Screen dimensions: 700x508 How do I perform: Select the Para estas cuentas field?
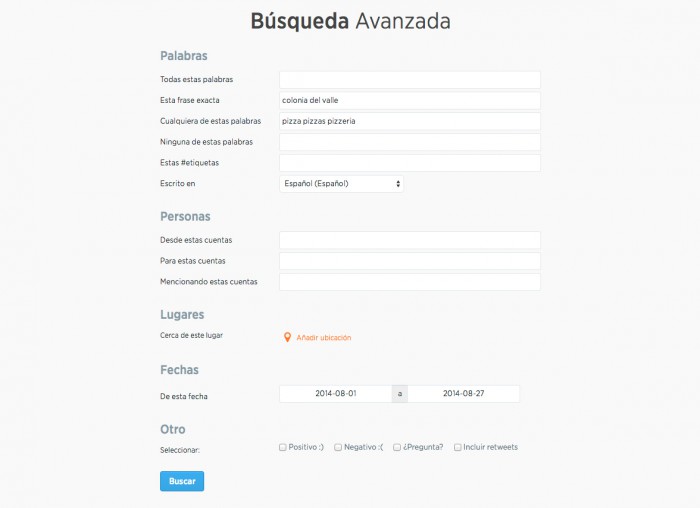(409, 261)
